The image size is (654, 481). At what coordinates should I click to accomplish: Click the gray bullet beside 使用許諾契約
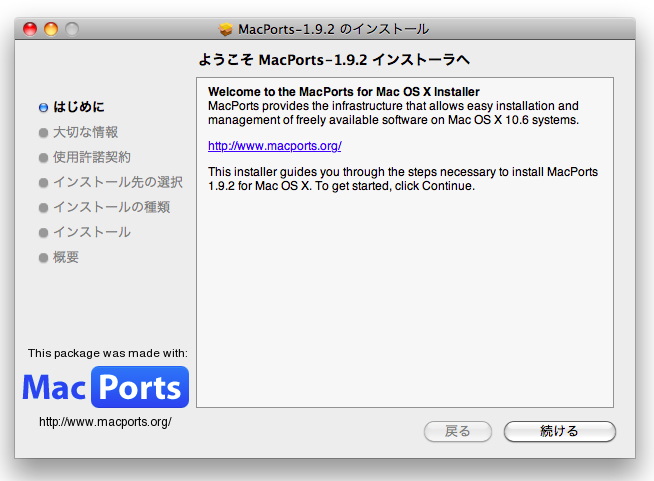point(43,158)
